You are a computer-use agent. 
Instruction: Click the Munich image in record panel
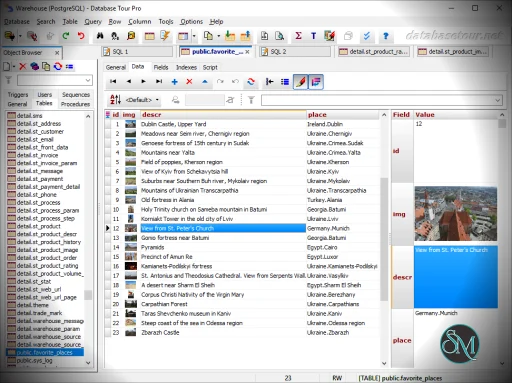click(456, 214)
